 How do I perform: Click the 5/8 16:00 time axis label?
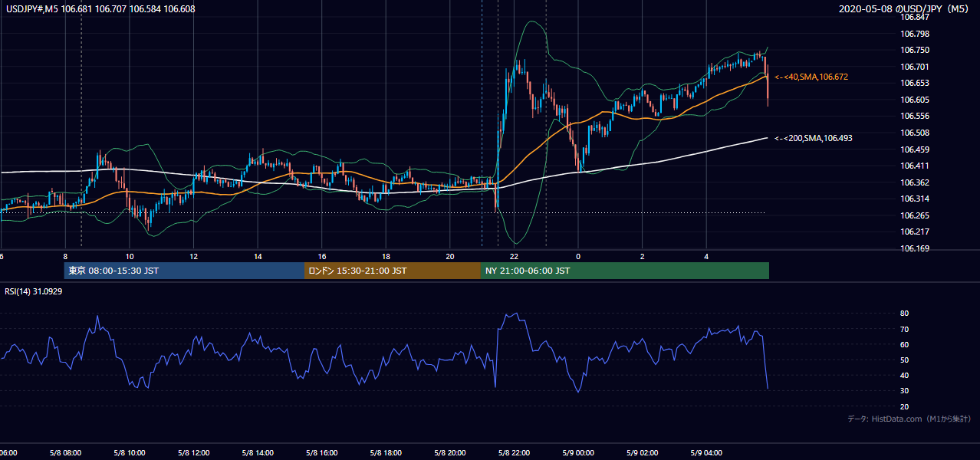pyautogui.click(x=322, y=452)
